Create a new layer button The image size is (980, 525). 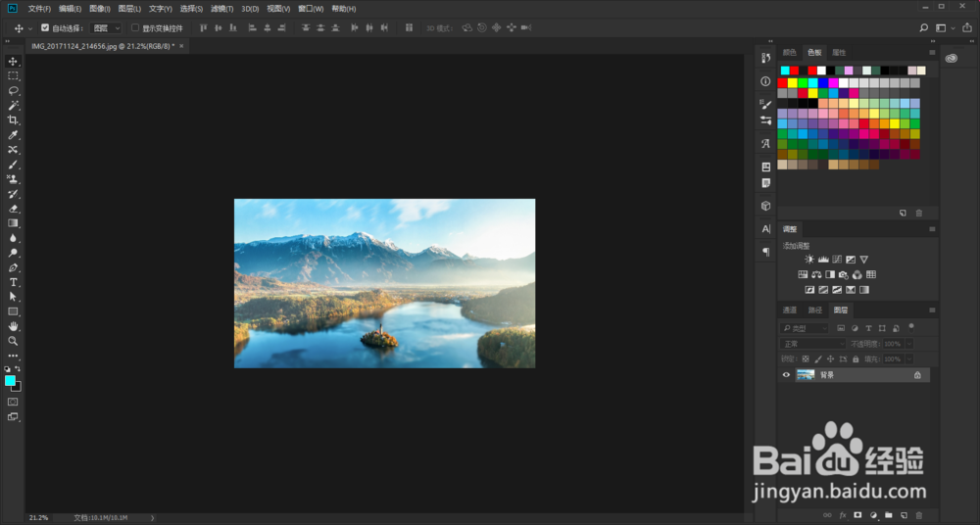(x=904, y=515)
